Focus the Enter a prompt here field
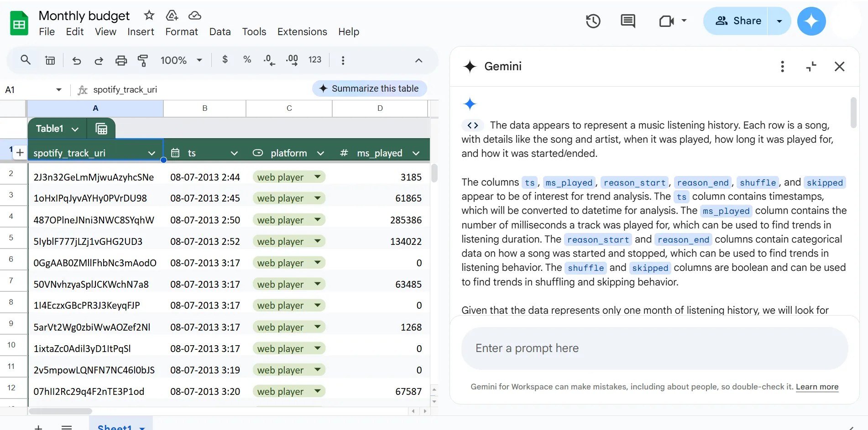This screenshot has height=430, width=868. tap(654, 348)
